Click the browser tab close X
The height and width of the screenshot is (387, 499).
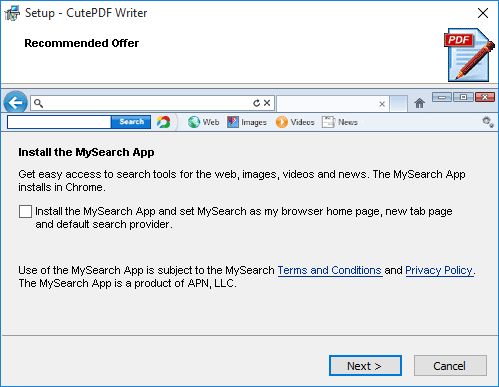click(x=382, y=104)
